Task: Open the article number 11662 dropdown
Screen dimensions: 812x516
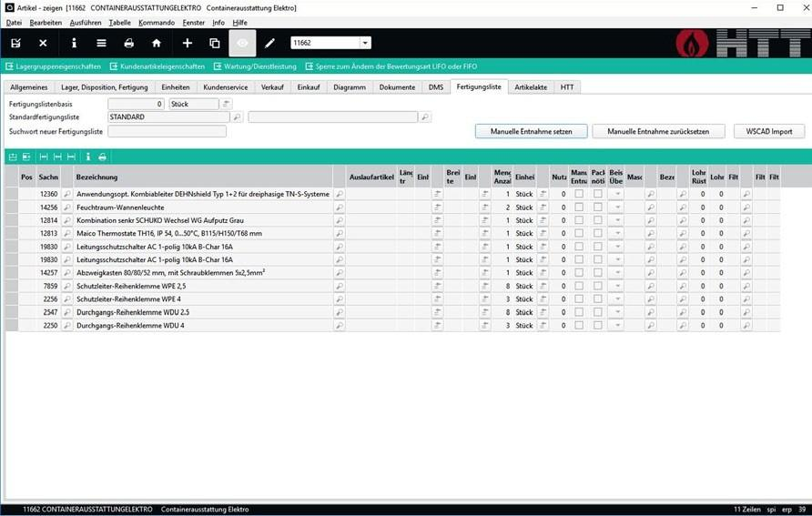Action: pyautogui.click(x=365, y=43)
